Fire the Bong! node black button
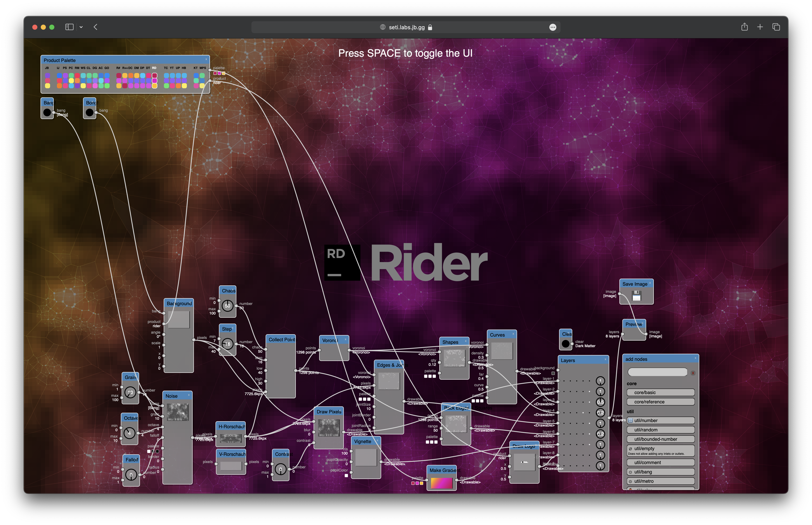The width and height of the screenshot is (812, 525). click(90, 112)
